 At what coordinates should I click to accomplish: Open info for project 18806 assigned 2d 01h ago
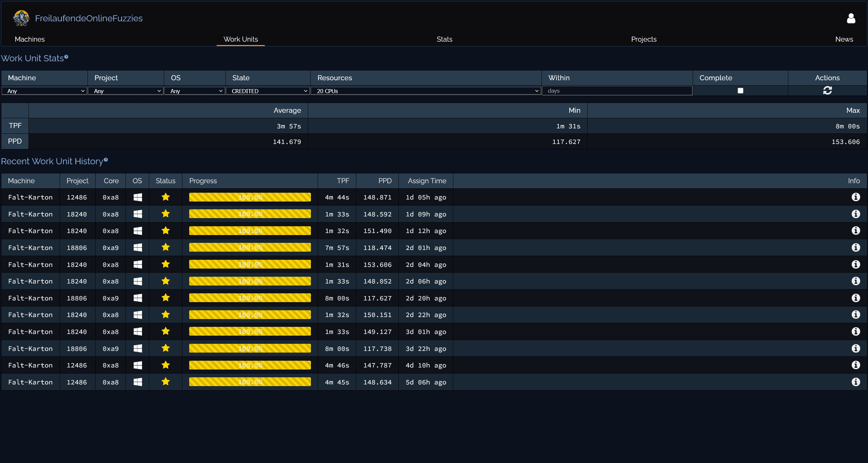coord(855,248)
